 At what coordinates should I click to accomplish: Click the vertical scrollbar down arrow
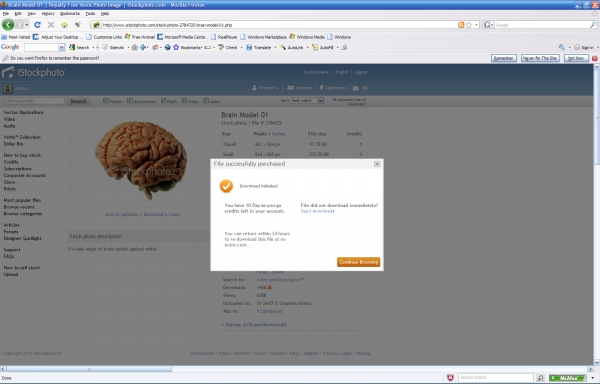[596, 362]
